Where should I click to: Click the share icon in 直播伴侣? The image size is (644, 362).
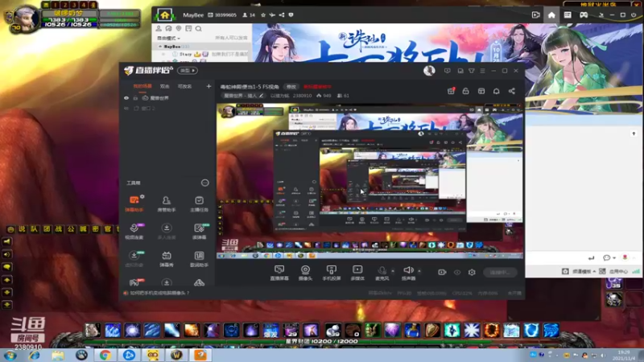coord(512,91)
